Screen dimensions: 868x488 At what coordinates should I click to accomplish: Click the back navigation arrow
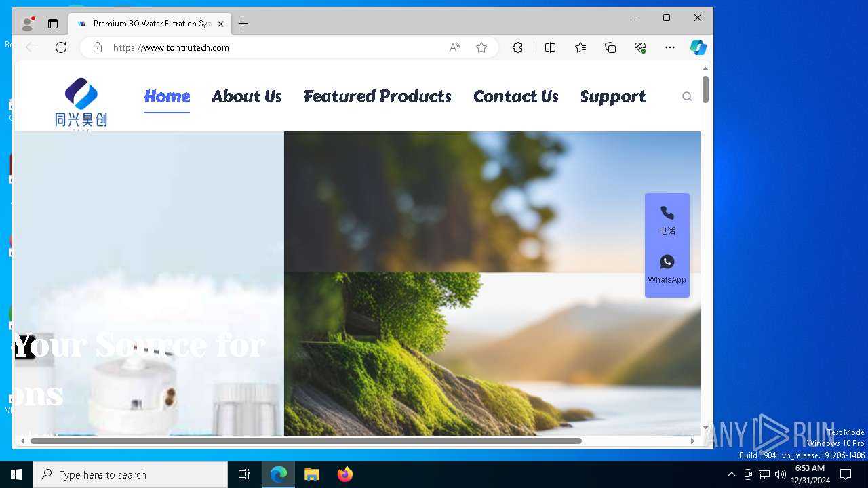coord(31,47)
